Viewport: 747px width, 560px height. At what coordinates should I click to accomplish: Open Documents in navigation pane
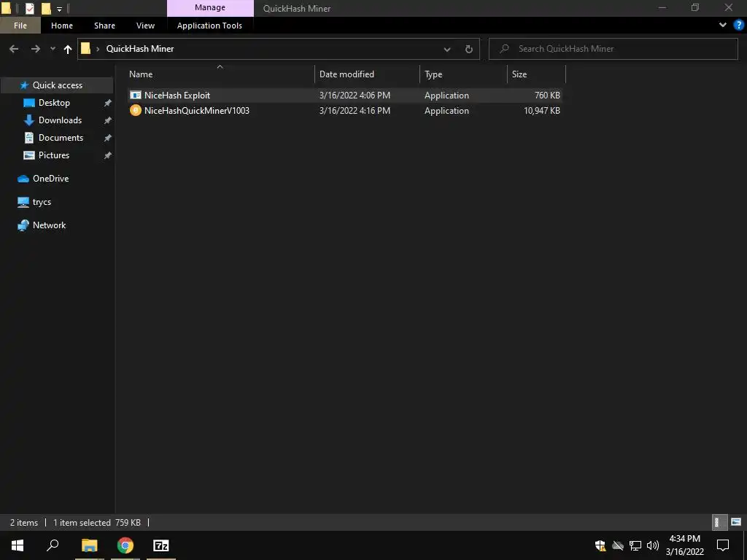pos(61,138)
